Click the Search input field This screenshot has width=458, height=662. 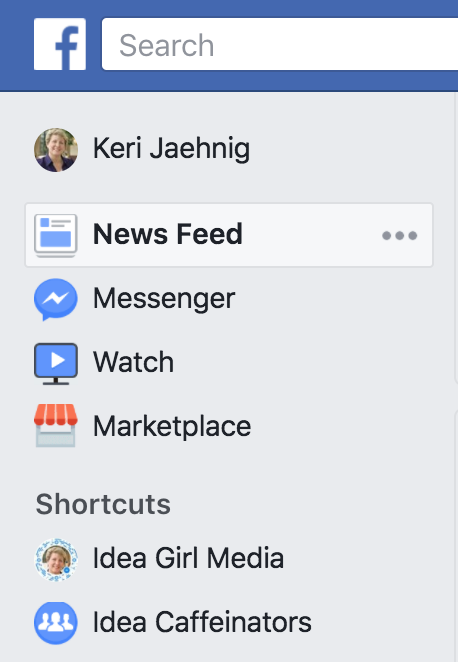(280, 44)
